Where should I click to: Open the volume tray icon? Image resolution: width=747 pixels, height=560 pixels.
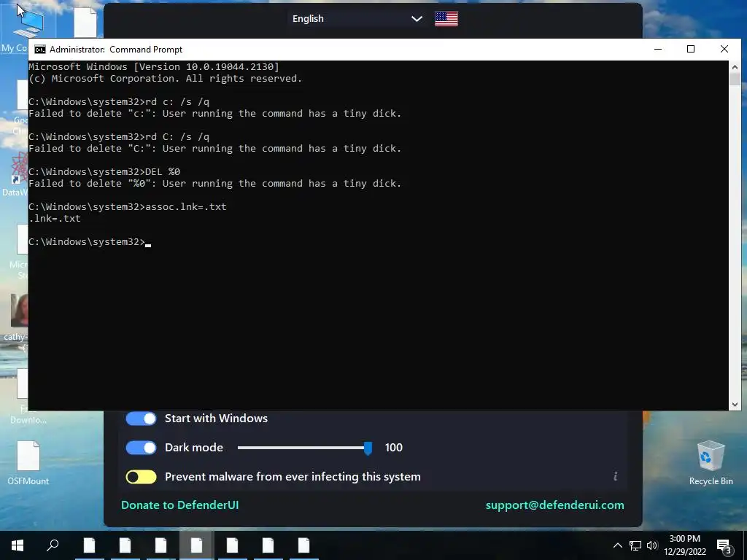(652, 545)
